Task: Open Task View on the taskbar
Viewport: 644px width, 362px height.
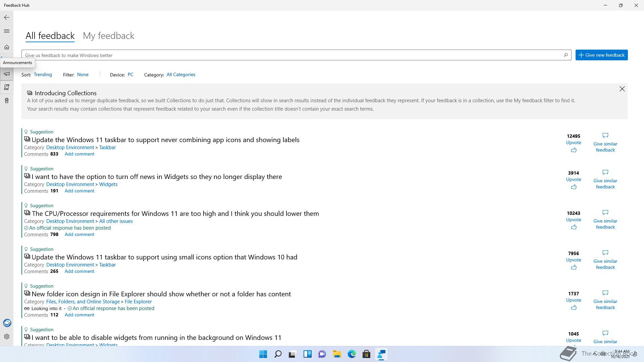Action: (292, 354)
